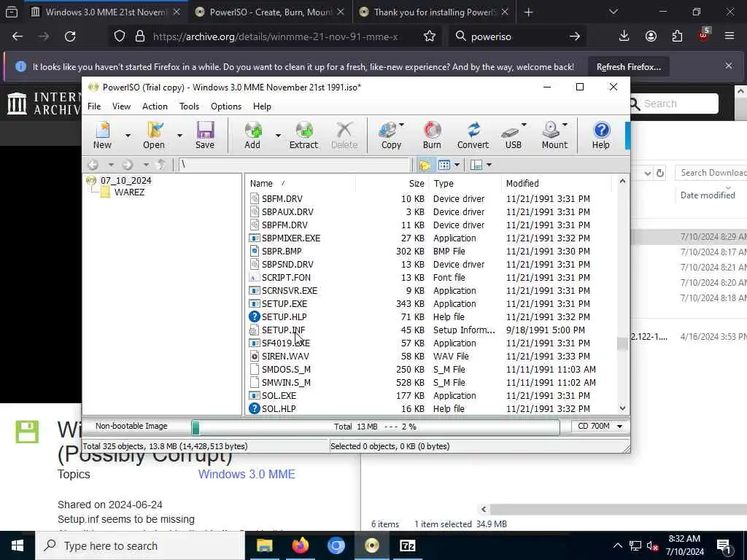Click the Save floppy disk icon

point(205,135)
